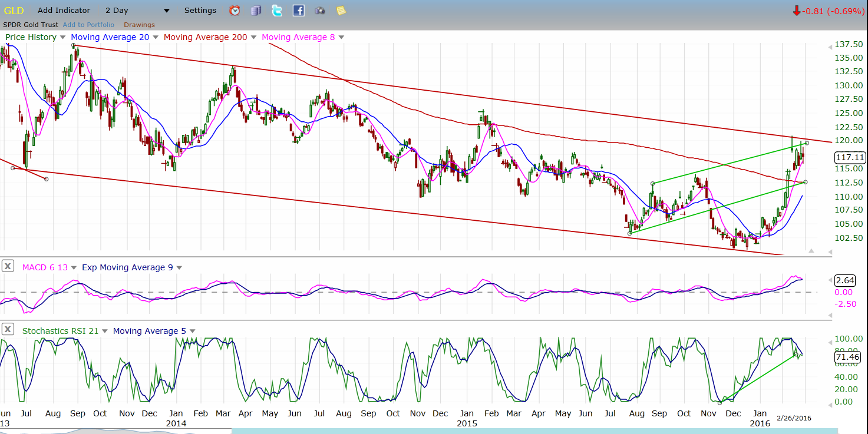Screen dimensions: 868x434
Task: Share chart via Facebook icon
Action: [x=298, y=10]
